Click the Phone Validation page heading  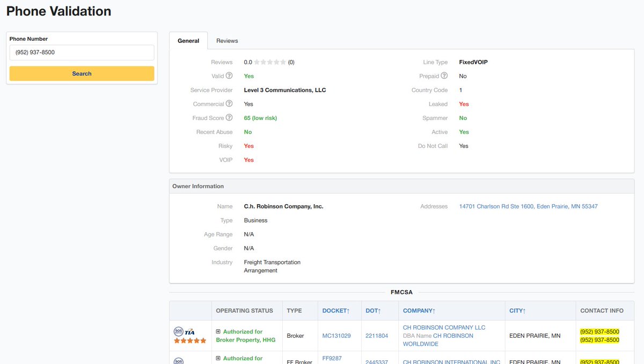(x=59, y=11)
